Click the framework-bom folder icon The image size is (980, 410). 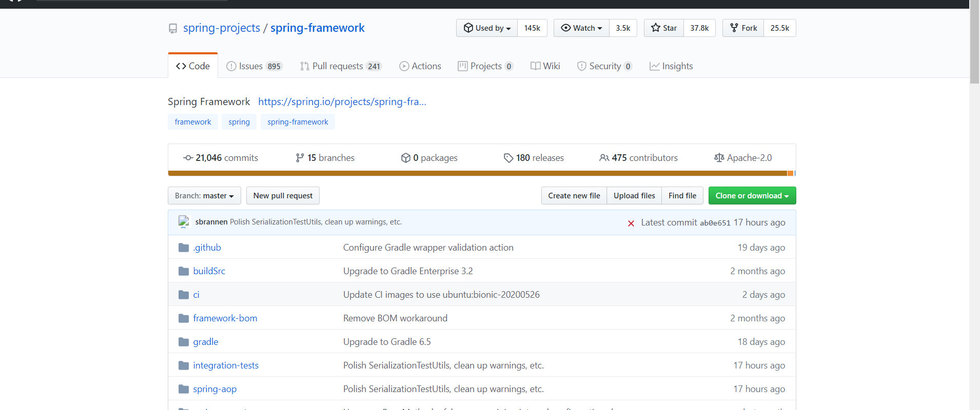[x=184, y=318]
